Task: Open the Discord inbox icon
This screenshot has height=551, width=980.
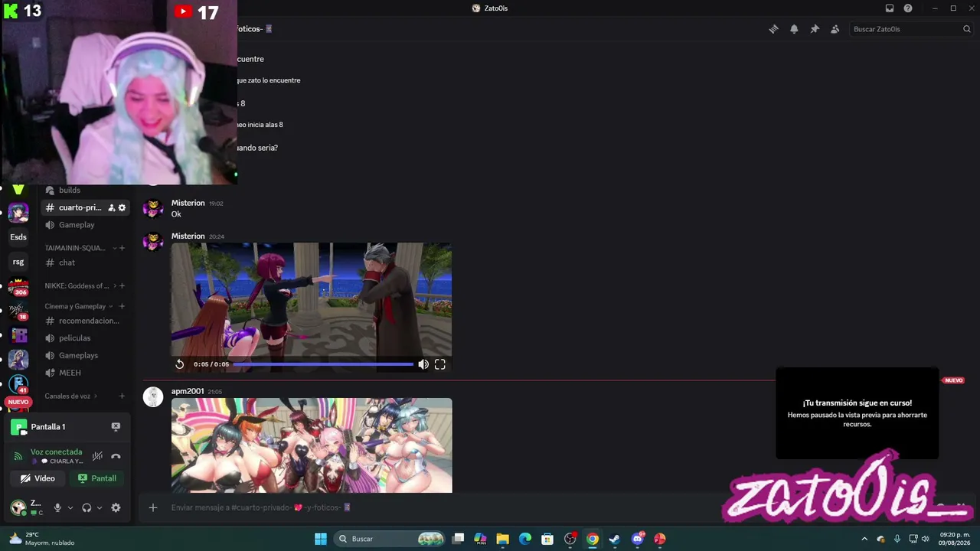Action: tap(890, 8)
